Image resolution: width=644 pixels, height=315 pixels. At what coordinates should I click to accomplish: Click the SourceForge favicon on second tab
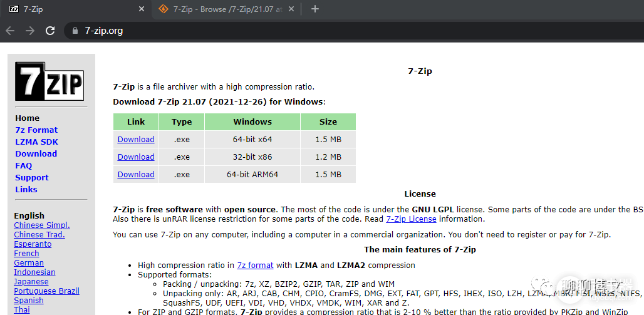tap(164, 9)
